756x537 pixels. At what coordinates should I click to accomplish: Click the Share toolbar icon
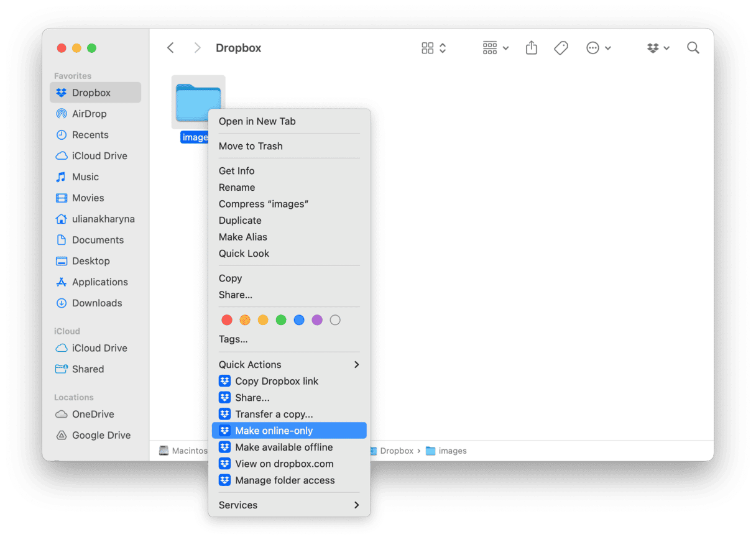(531, 48)
